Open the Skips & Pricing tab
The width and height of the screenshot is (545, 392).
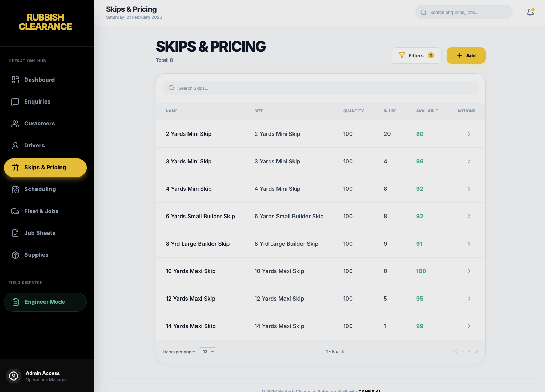pos(45,167)
